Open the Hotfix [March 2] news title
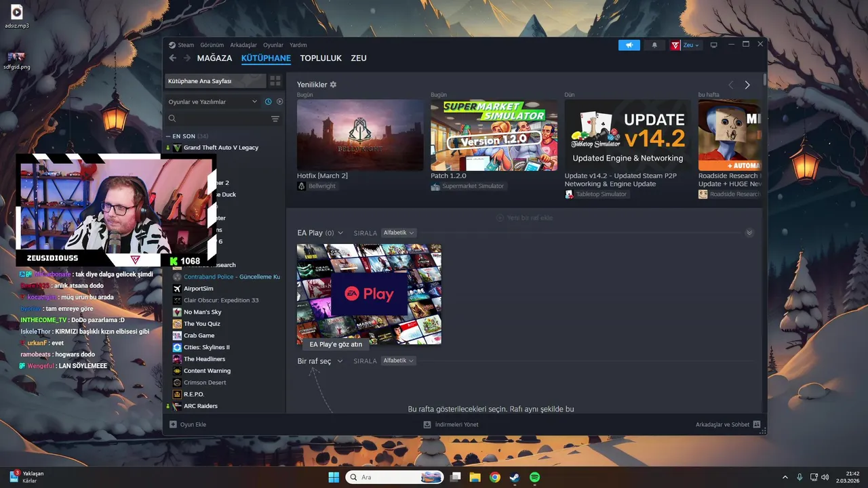 (x=322, y=176)
